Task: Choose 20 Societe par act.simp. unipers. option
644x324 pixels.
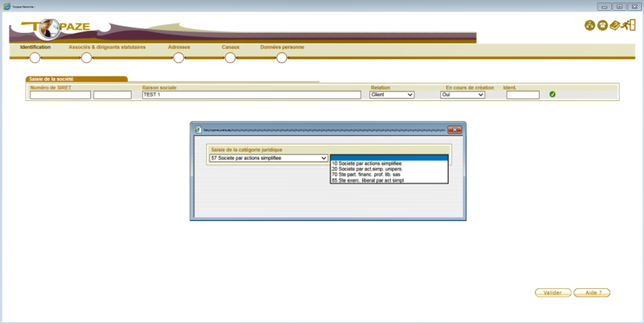Action: pos(367,170)
